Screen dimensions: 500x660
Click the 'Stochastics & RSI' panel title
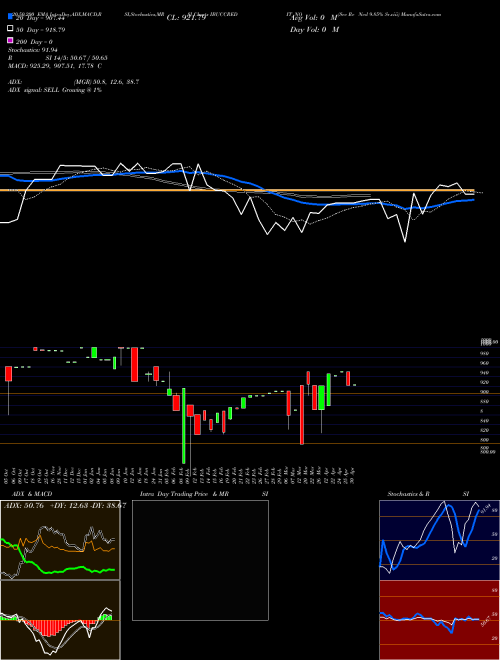pos(428,494)
